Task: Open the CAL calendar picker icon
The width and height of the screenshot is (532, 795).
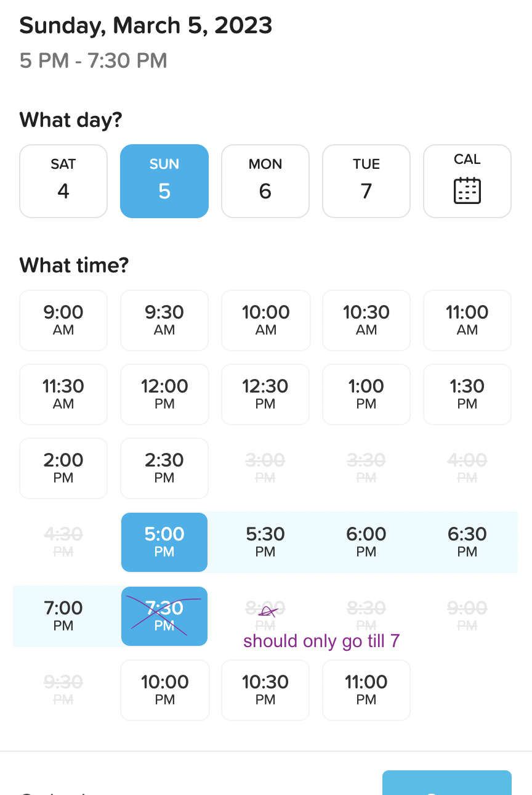Action: pyautogui.click(x=467, y=181)
